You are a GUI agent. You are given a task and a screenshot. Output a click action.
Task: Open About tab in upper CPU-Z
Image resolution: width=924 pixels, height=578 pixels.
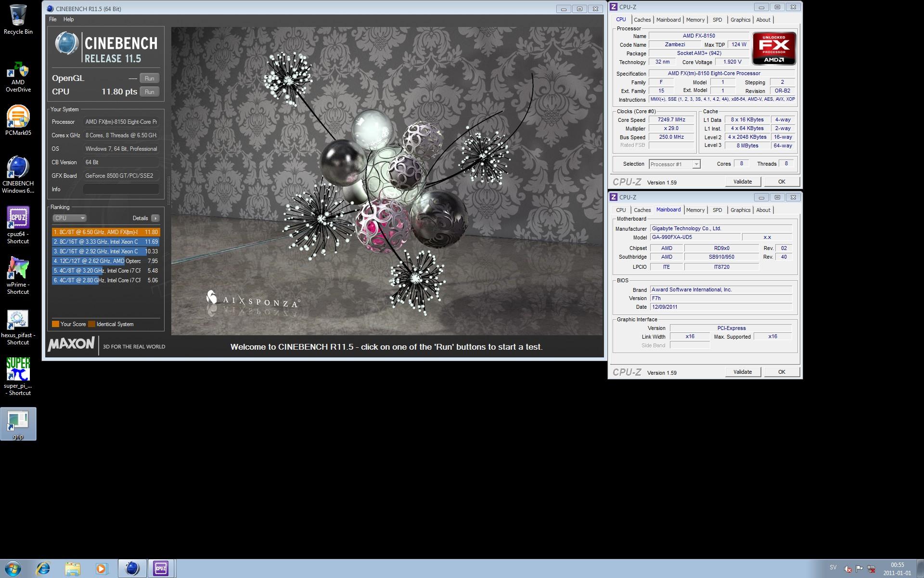[x=763, y=20]
